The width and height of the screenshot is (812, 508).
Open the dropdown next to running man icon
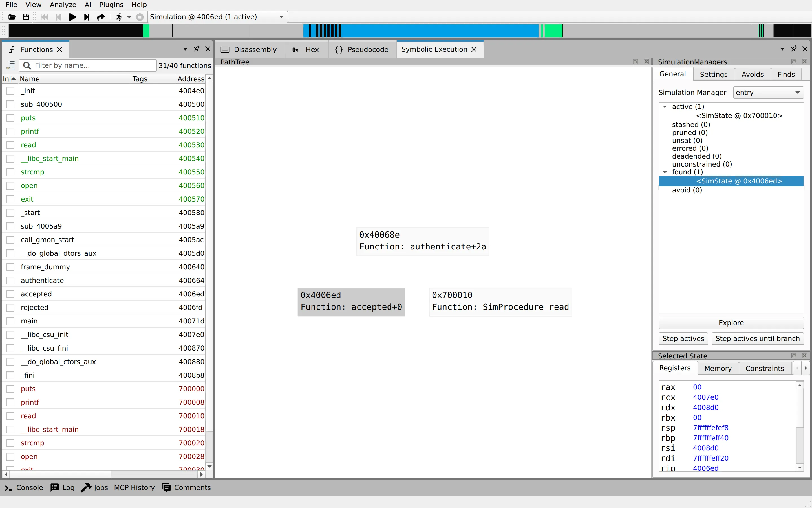(x=129, y=17)
